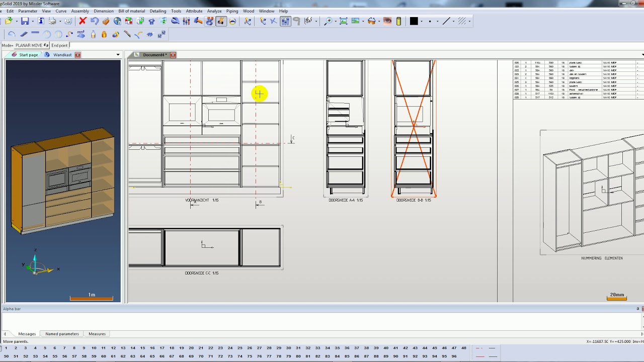
Task: Click the Open folder icon
Action: (x=9, y=21)
